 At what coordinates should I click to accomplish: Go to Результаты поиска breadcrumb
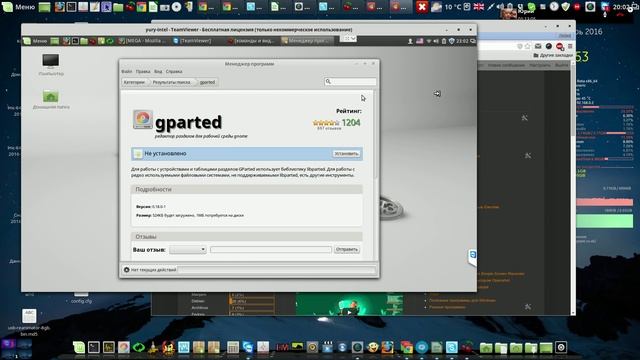[171, 82]
